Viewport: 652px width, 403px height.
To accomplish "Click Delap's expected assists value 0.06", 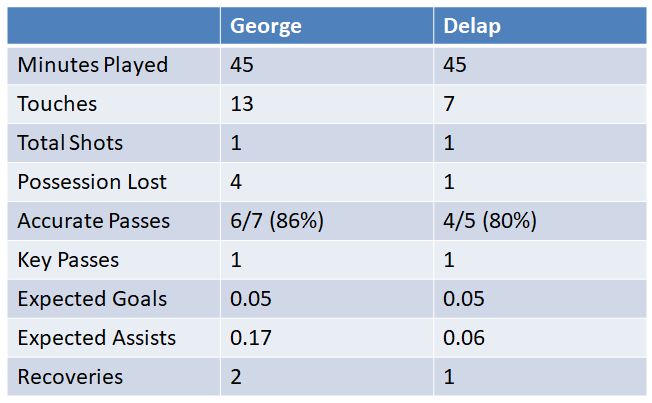I will (x=464, y=338).
